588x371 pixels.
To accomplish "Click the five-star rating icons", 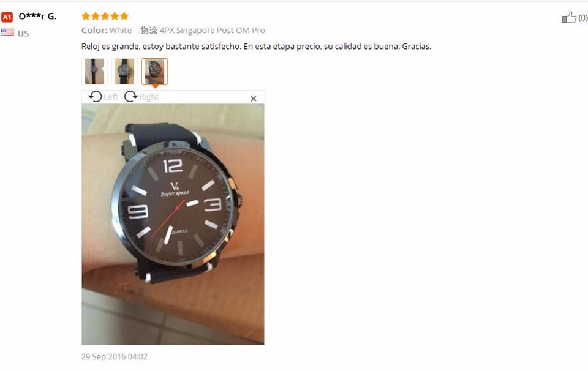I will pos(105,16).
